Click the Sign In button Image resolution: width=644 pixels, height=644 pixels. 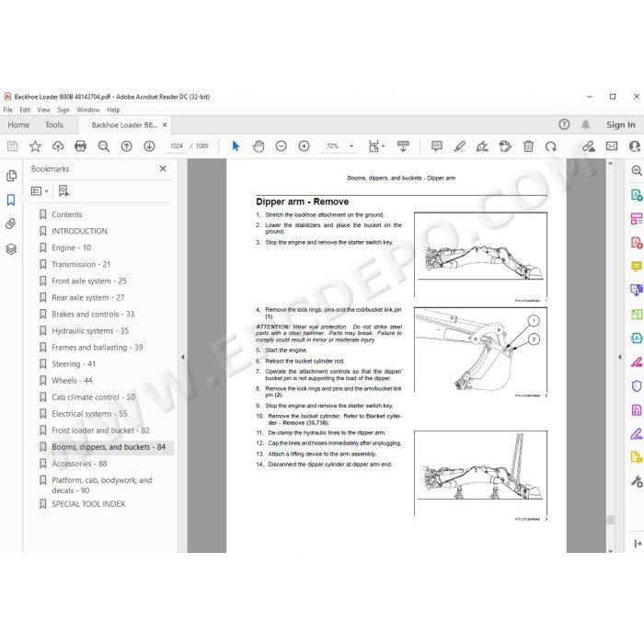[621, 124]
